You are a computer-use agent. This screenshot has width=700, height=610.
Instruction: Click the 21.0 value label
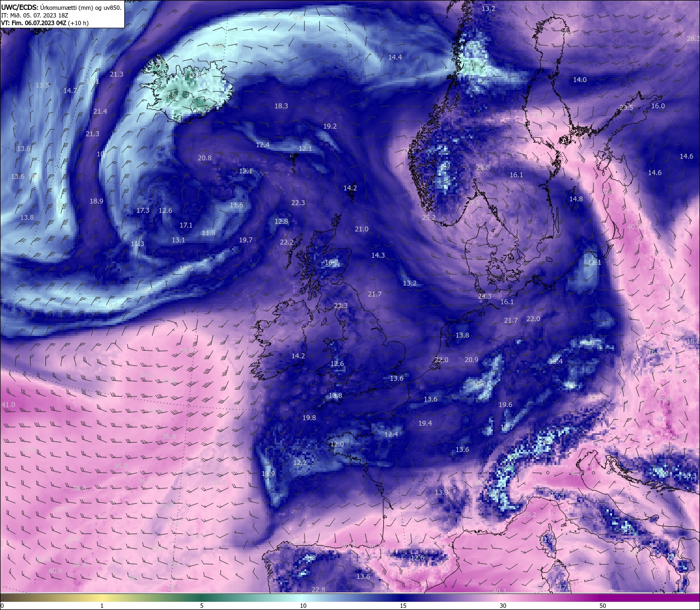coord(361,229)
